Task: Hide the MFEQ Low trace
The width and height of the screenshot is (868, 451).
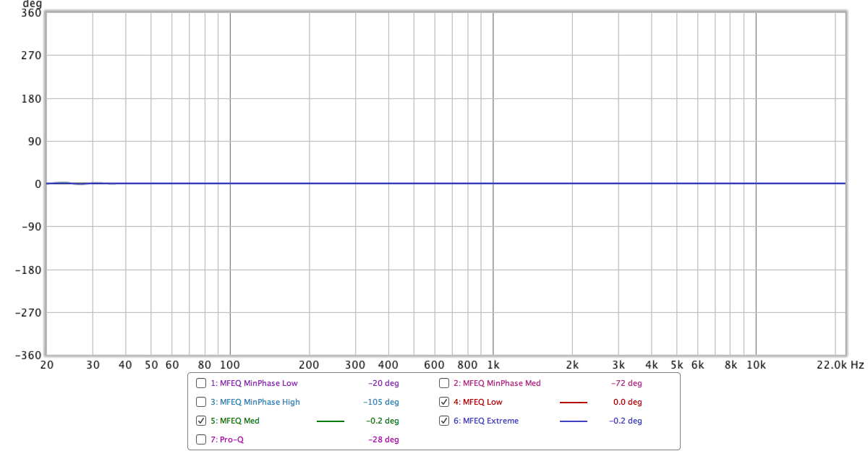Action: point(443,402)
